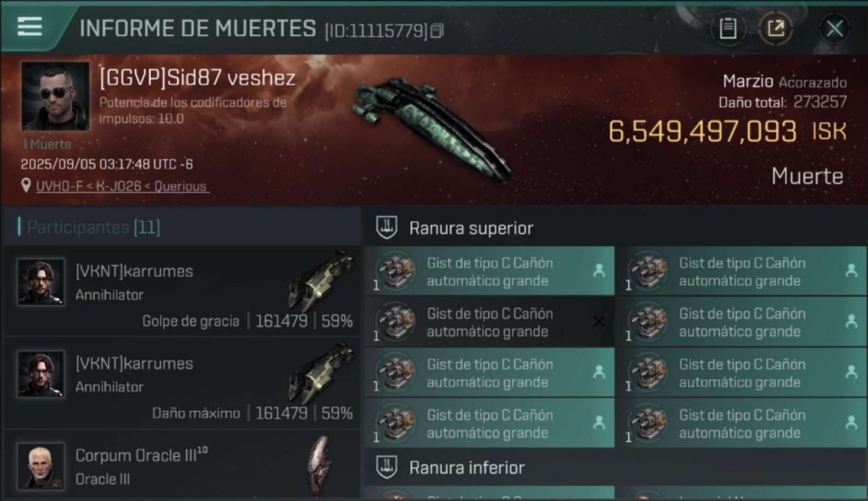Select the Sid87 veshez pilot portrait
868x501 pixels.
(55, 96)
